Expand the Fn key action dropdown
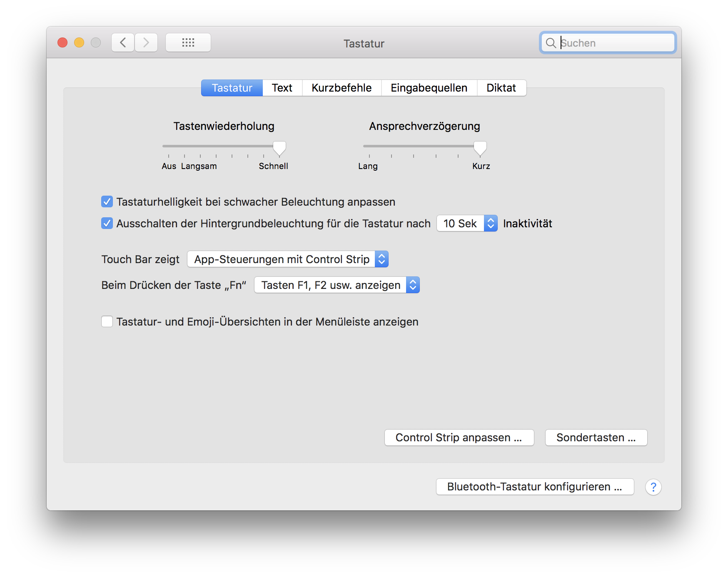Screen dimensions: 728x577 tap(337, 285)
